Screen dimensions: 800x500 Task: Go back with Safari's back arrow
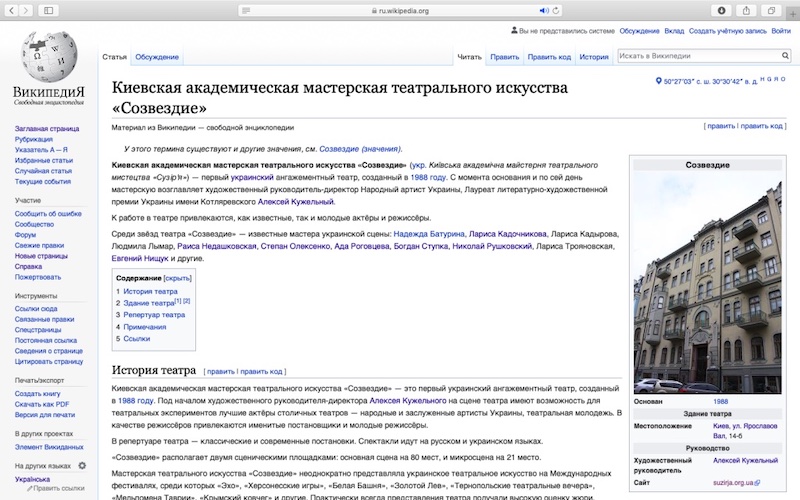[x=11, y=10]
